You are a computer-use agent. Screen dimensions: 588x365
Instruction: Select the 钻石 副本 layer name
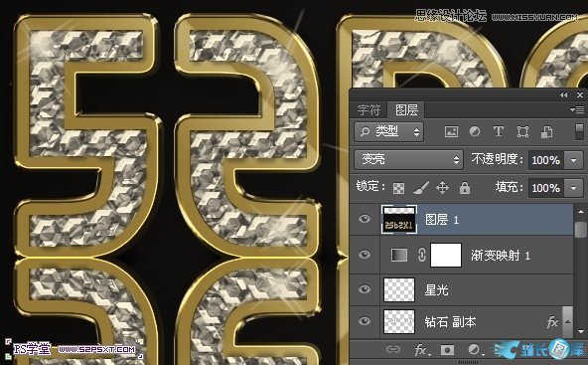(x=450, y=322)
